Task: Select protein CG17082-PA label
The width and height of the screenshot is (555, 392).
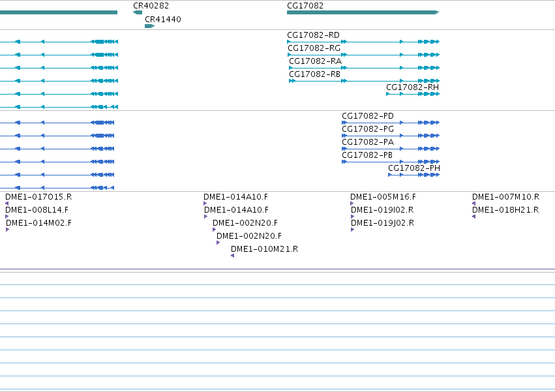Action: 368,142
